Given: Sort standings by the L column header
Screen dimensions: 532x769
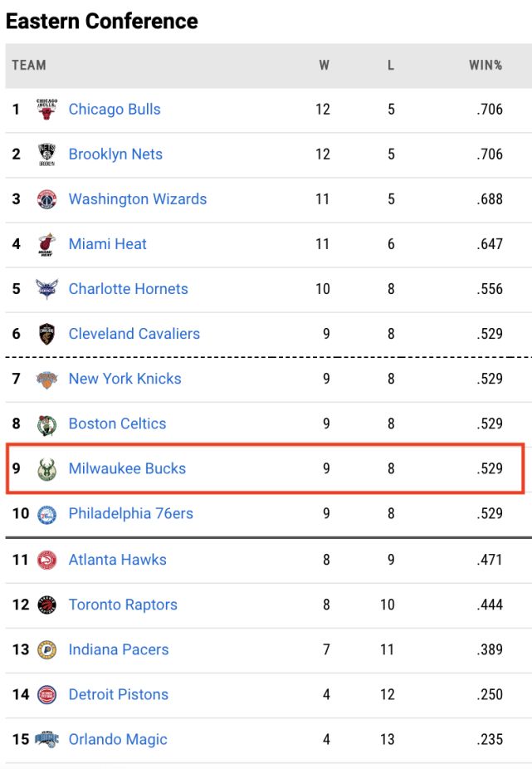Looking at the screenshot, I should 391,65.
